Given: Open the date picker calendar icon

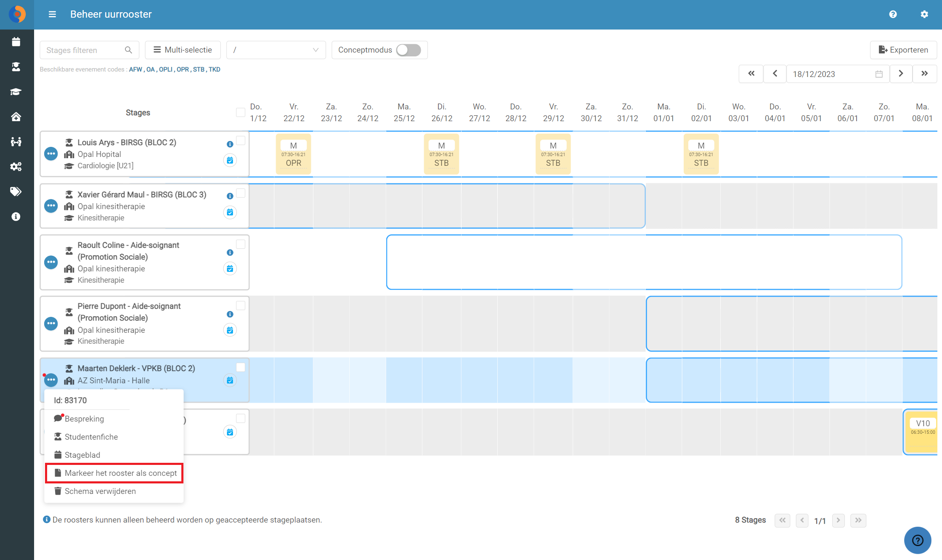Looking at the screenshot, I should tap(879, 74).
